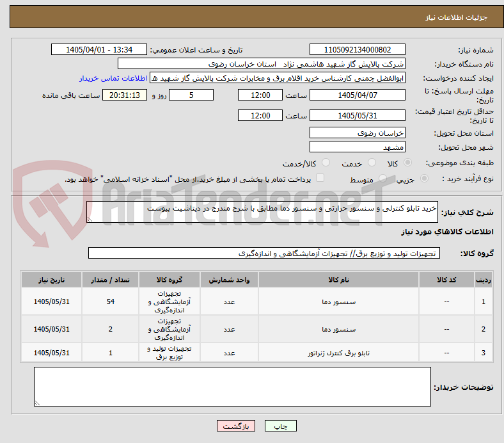The image size is (504, 443).
Task: Click تجهیزات تولید و توزیع برق cell
Action: (169, 353)
